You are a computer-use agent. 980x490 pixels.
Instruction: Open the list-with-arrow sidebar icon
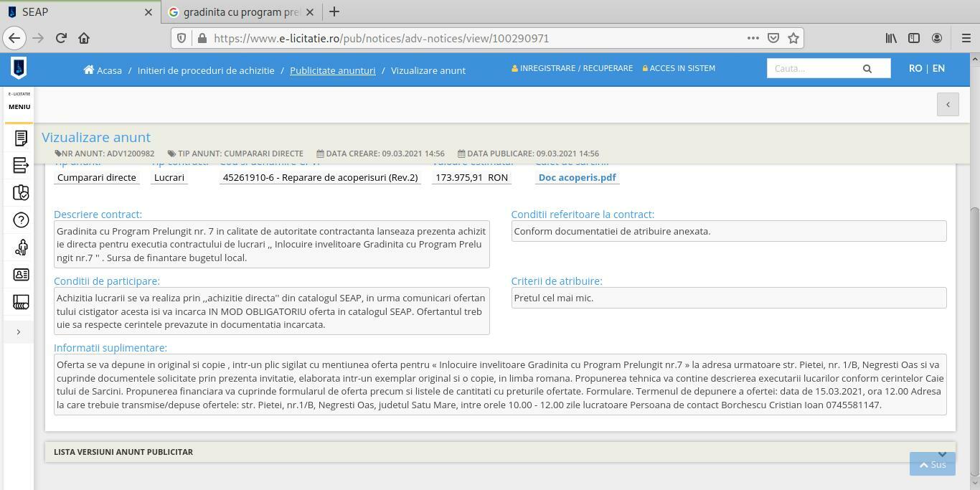click(x=21, y=165)
